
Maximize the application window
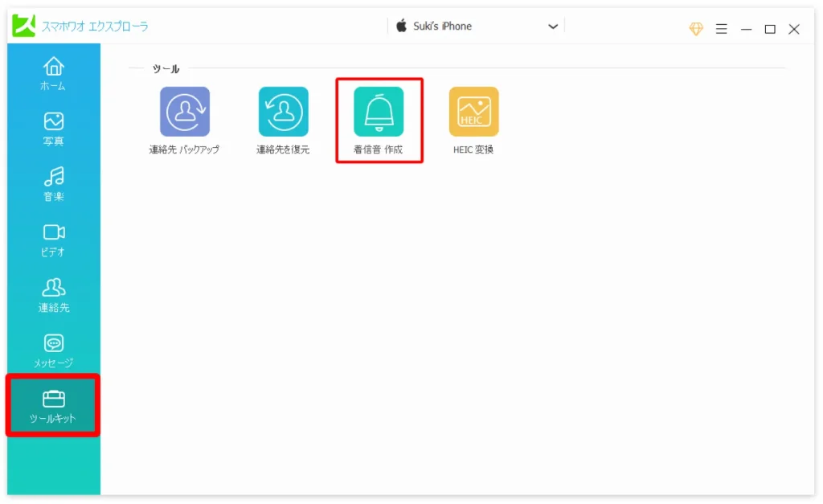(x=770, y=29)
